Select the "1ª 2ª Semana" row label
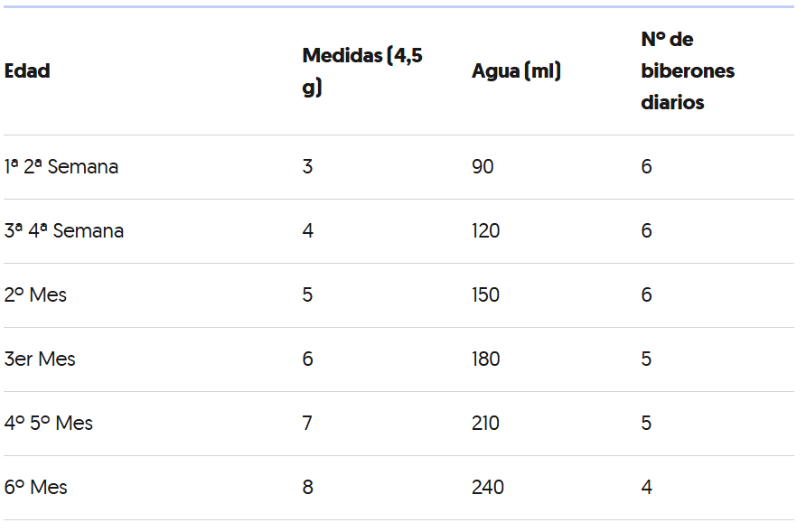 coord(61,167)
